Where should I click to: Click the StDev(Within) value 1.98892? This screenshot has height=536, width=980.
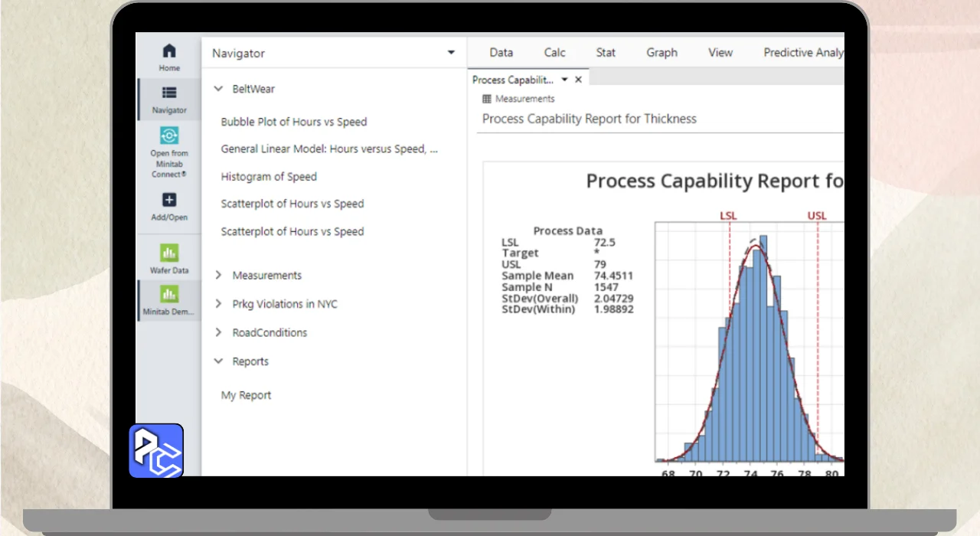(613, 309)
